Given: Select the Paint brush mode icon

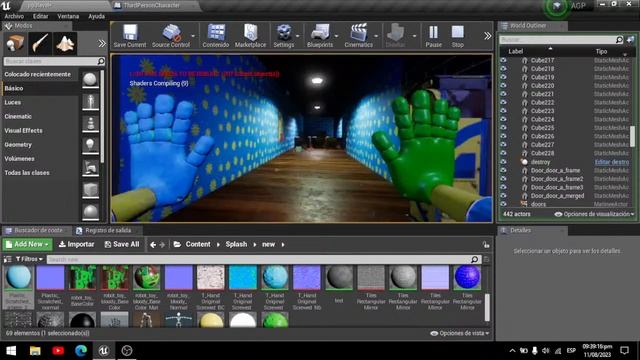Looking at the screenshot, I should tap(40, 43).
